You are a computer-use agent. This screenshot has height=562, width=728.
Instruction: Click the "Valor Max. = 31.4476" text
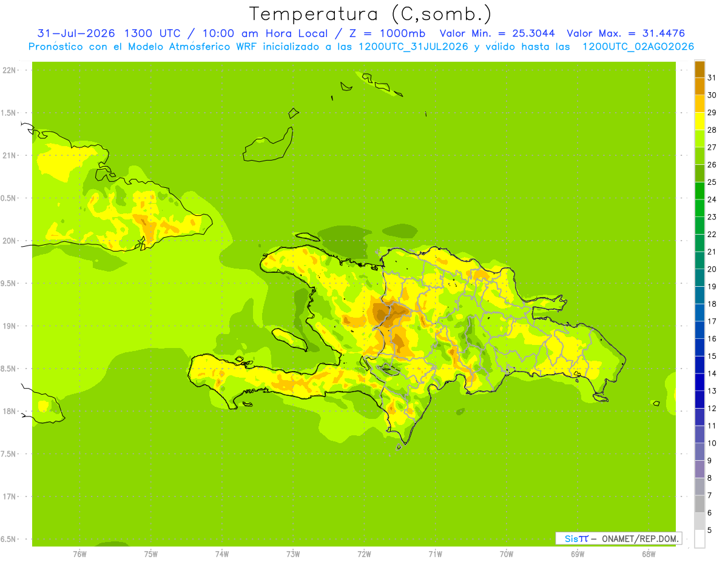[x=625, y=33]
